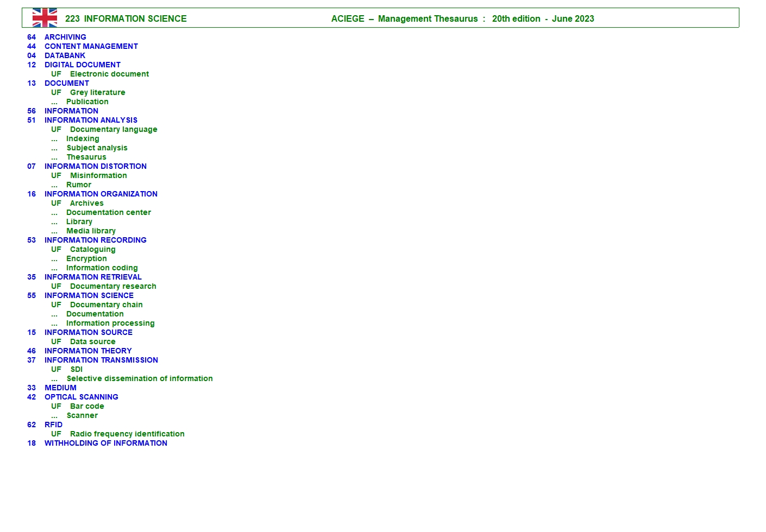
Task: Select INFORMATION RECORDING descriptor
Action: [x=95, y=240]
